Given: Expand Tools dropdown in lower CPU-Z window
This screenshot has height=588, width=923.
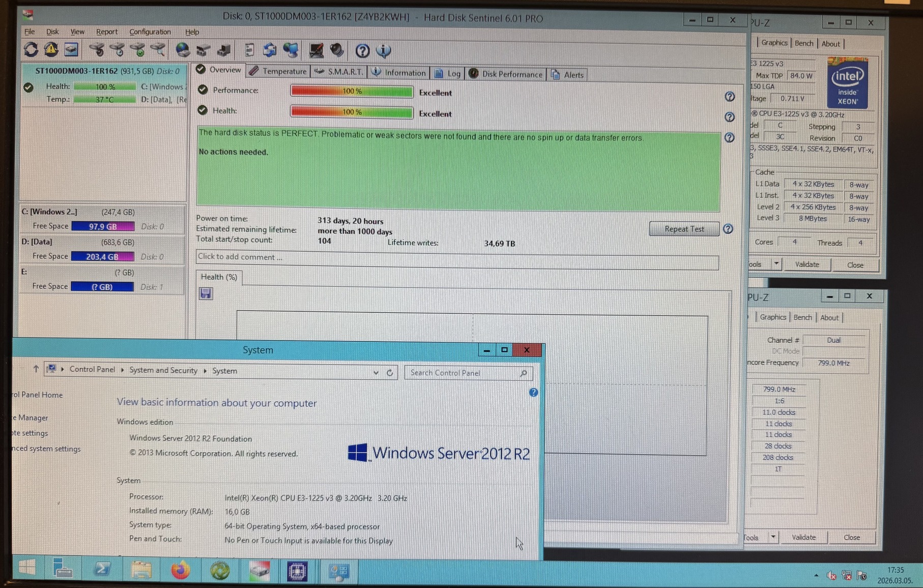Looking at the screenshot, I should 773,537.
